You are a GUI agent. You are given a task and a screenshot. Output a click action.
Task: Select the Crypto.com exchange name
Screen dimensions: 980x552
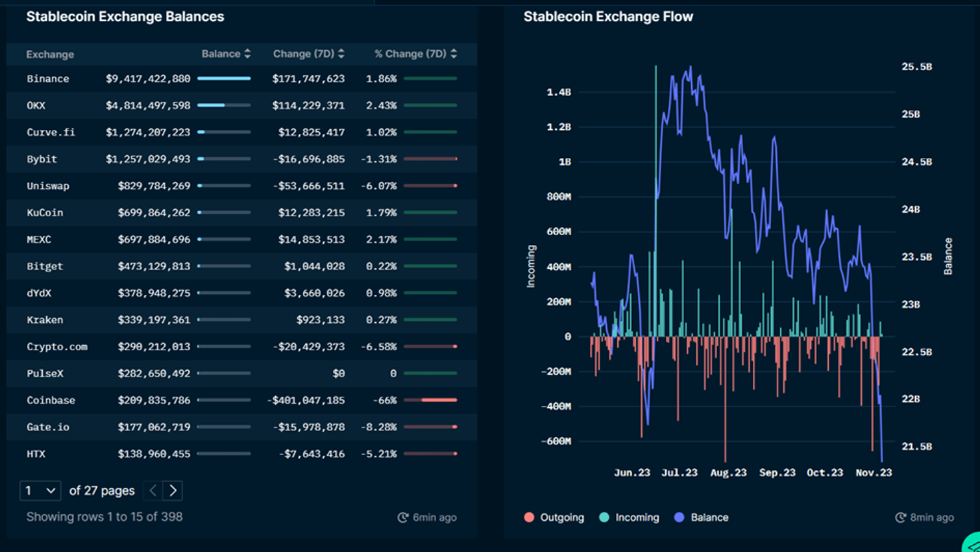click(x=57, y=347)
